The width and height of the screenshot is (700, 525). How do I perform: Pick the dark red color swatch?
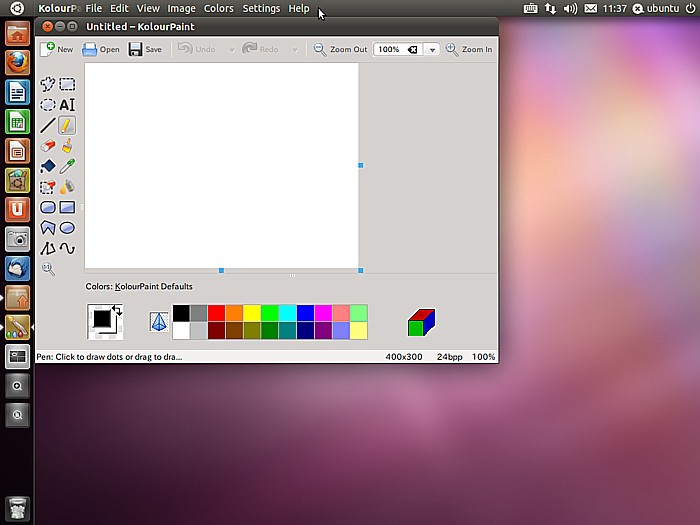[x=217, y=331]
